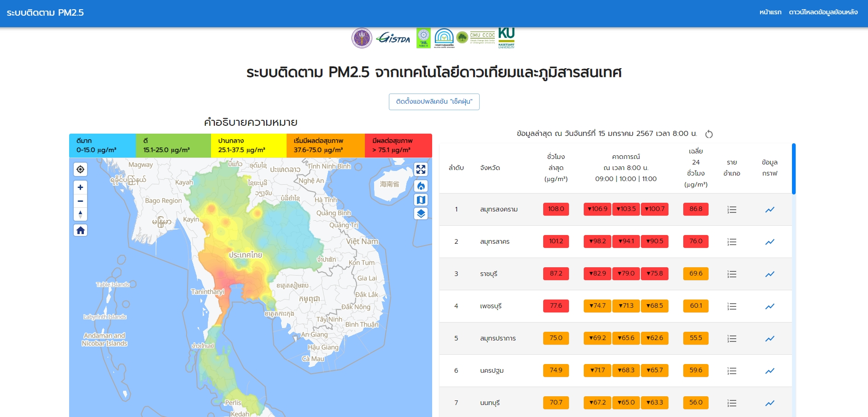The width and height of the screenshot is (868, 417).
Task: Expand district list for เพชรบุรี
Action: pyautogui.click(x=732, y=306)
